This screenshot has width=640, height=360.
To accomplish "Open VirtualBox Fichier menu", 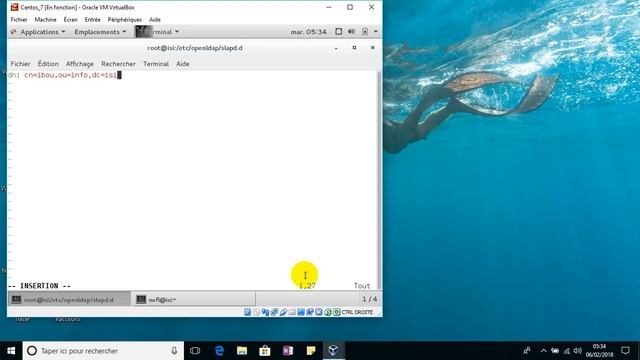I will click(19, 20).
